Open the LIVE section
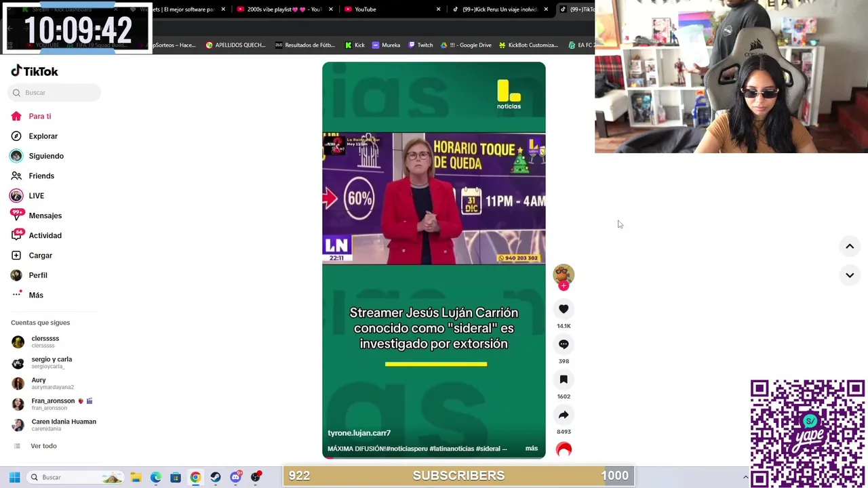This screenshot has height=488, width=868. pyautogui.click(x=27, y=196)
